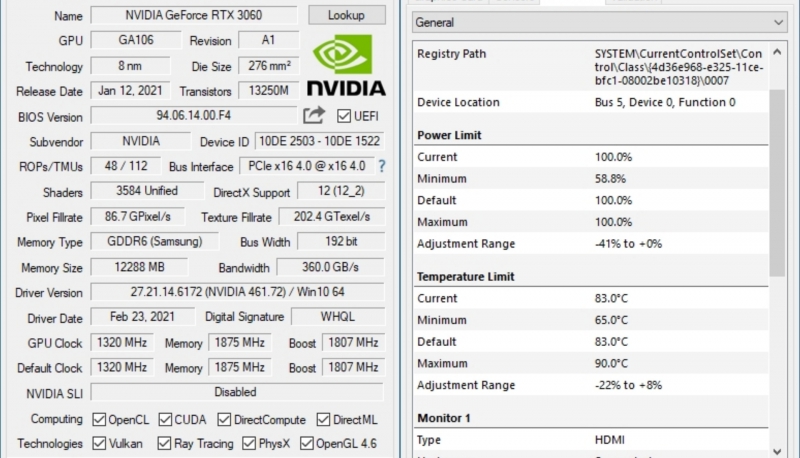Viewport: 800px width, 458px height.
Task: Click the NVIDIA logo
Action: [346, 66]
